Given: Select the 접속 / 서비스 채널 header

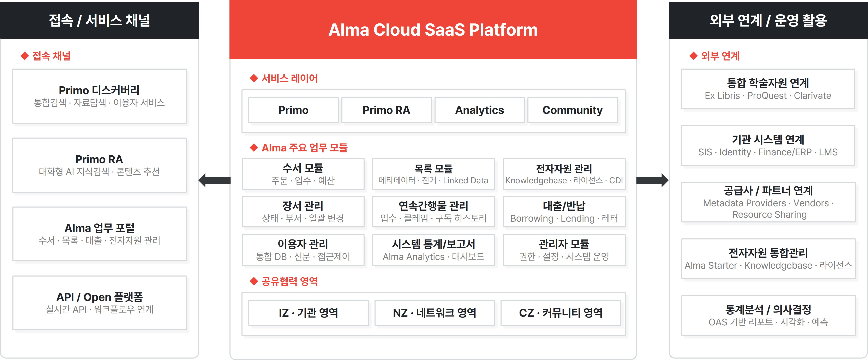Looking at the screenshot, I should tap(99, 20).
